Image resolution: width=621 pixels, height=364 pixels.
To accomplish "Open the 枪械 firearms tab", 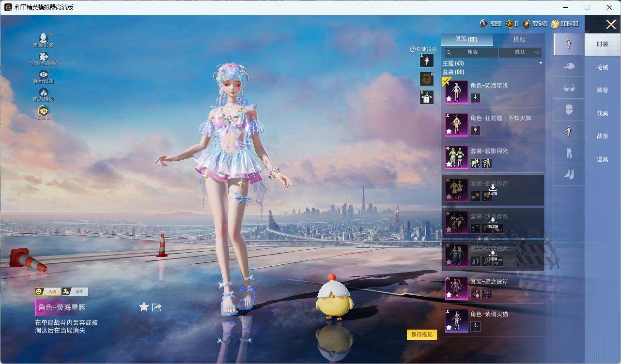I will 603,67.
